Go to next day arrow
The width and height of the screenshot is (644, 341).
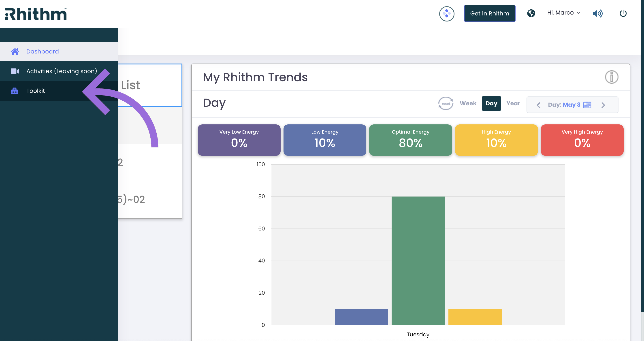(x=603, y=105)
